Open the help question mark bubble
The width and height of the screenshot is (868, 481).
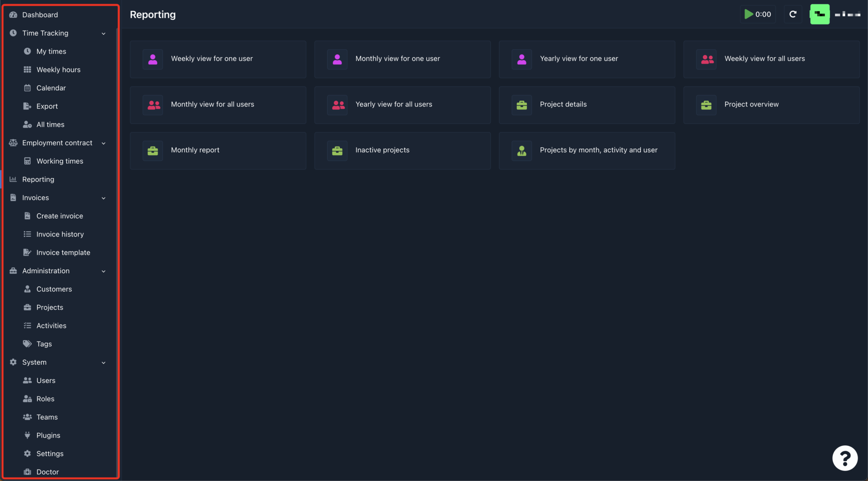click(x=845, y=458)
